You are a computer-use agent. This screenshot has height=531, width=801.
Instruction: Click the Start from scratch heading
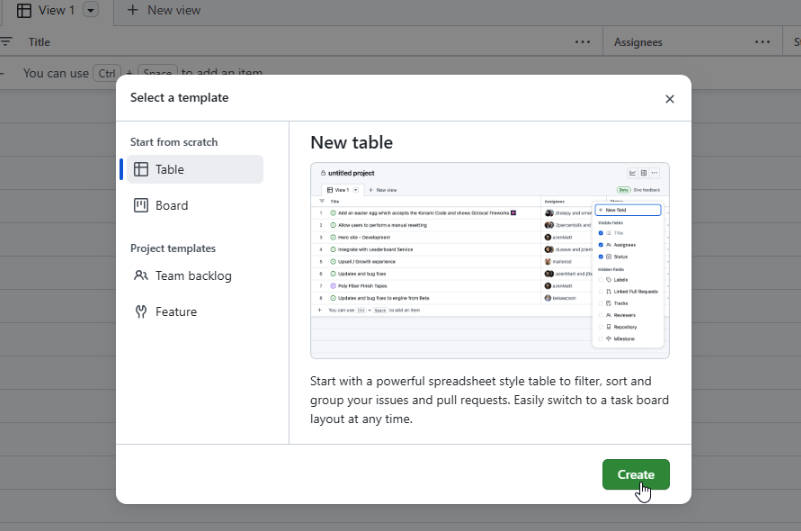pos(174,142)
